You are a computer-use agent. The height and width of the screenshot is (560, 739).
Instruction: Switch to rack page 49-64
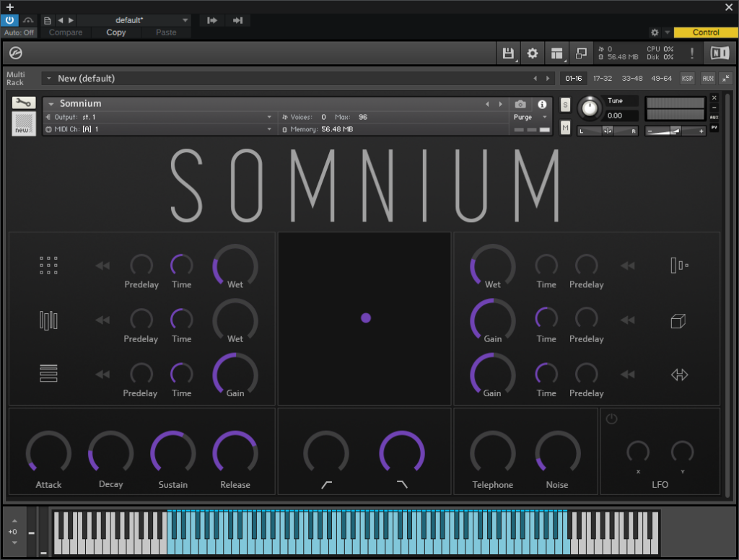(x=661, y=78)
